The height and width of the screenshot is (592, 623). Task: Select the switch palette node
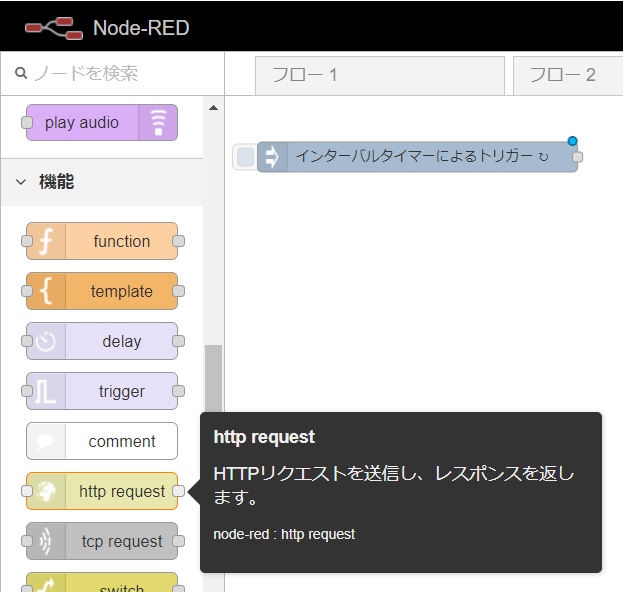pos(102,582)
